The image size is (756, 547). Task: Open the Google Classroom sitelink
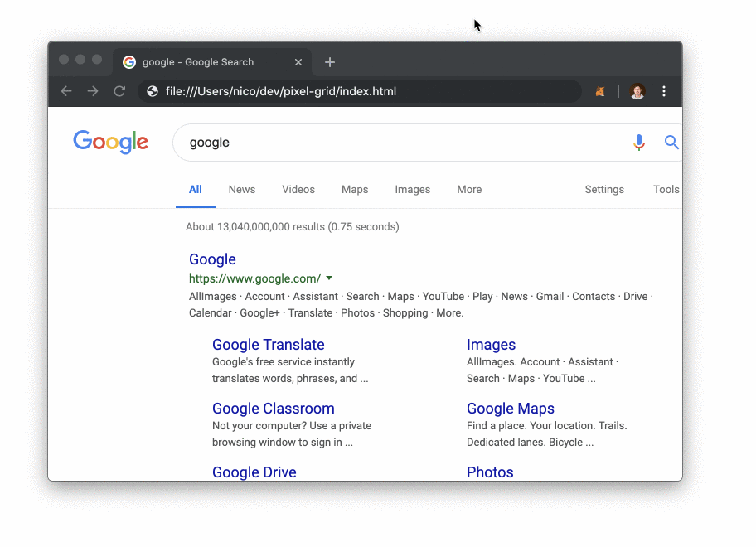(273, 409)
